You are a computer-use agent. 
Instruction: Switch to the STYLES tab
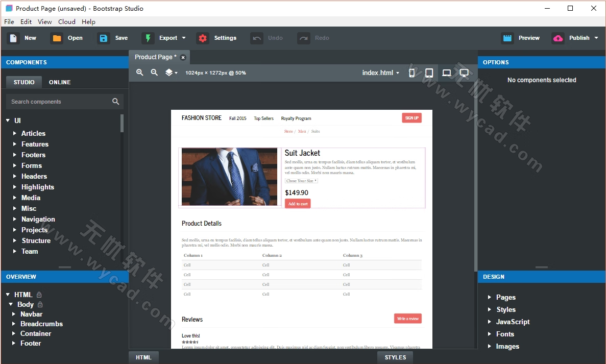click(x=395, y=357)
